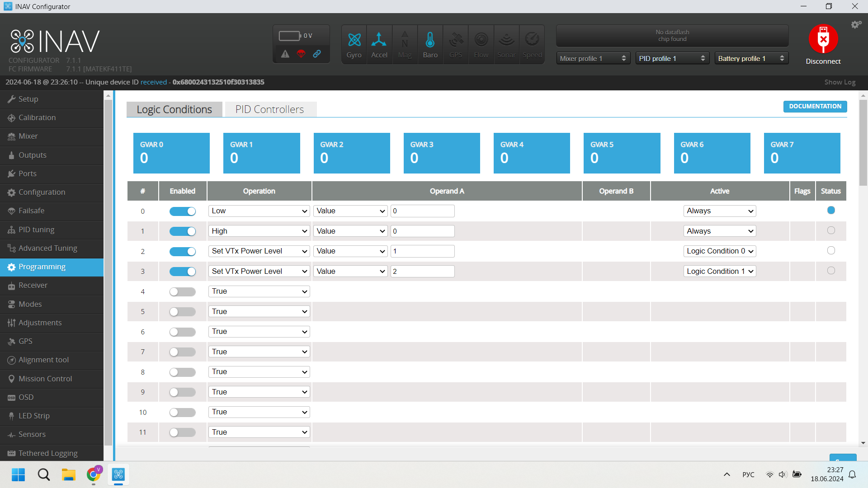The width and height of the screenshot is (868, 488).
Task: Click the Show Log link
Action: pyautogui.click(x=840, y=82)
